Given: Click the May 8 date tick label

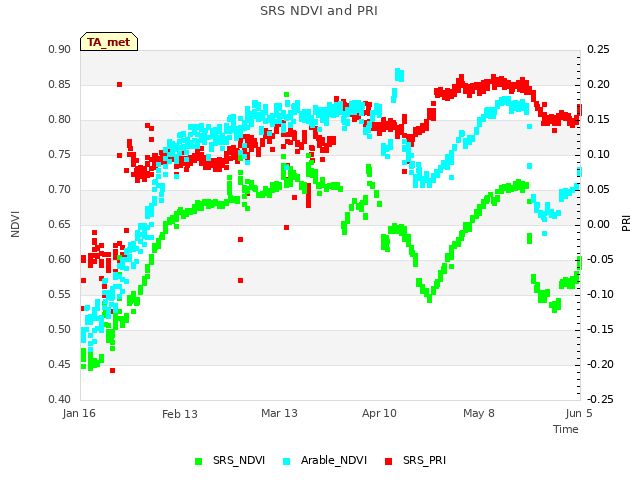Looking at the screenshot, I should 479,413.
